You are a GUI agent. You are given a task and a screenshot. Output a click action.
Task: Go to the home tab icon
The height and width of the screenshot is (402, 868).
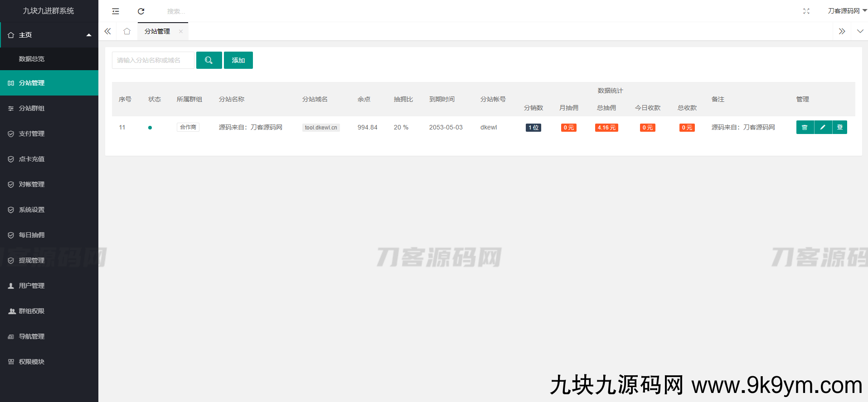127,31
